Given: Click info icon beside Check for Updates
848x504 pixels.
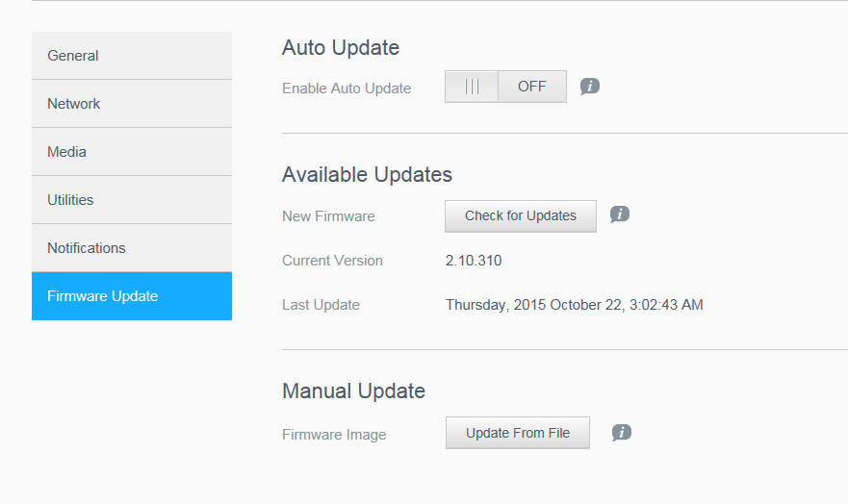Looking at the screenshot, I should [x=620, y=214].
